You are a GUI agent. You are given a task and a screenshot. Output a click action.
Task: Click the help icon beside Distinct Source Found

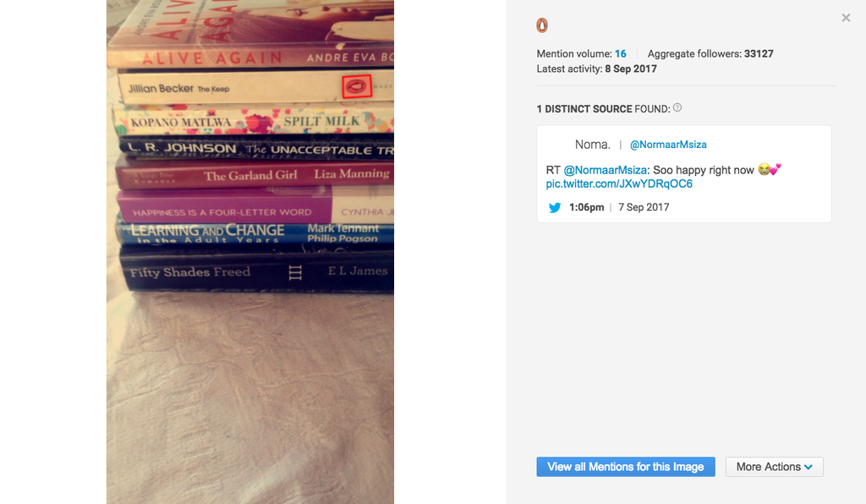pyautogui.click(x=677, y=107)
